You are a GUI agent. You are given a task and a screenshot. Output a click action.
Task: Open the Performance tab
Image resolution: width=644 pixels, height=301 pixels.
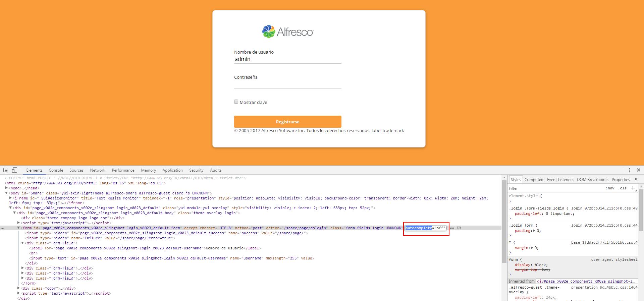(x=123, y=170)
